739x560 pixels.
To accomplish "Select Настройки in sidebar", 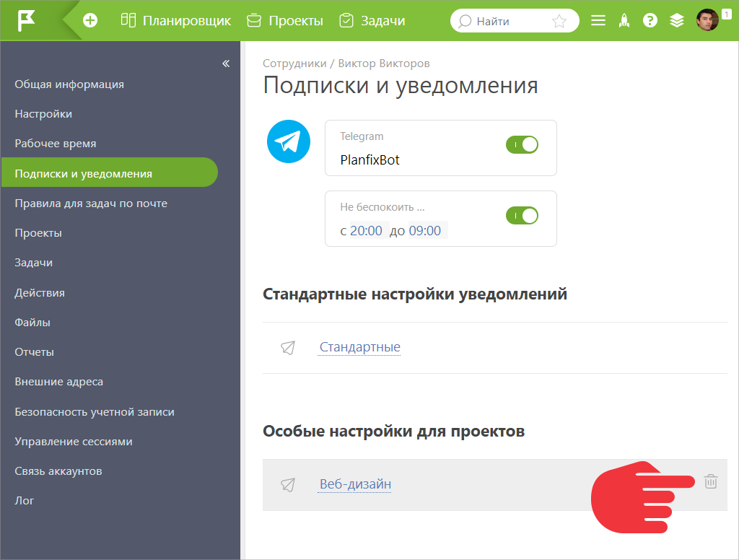I will coord(43,114).
